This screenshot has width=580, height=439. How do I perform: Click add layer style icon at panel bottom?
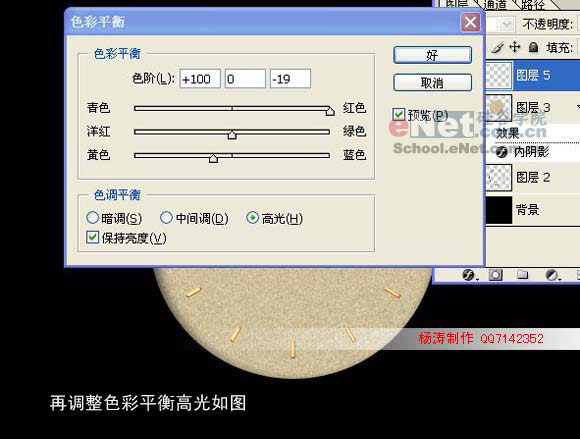click(469, 275)
